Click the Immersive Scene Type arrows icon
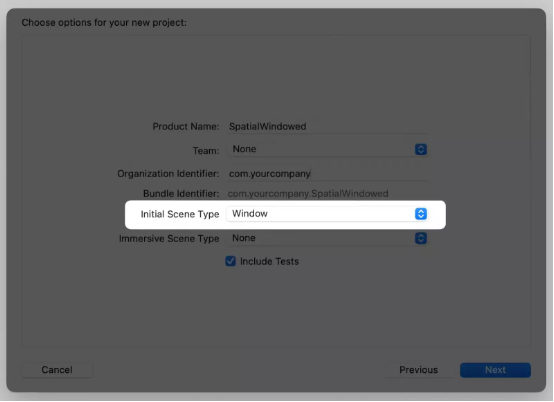 [421, 238]
